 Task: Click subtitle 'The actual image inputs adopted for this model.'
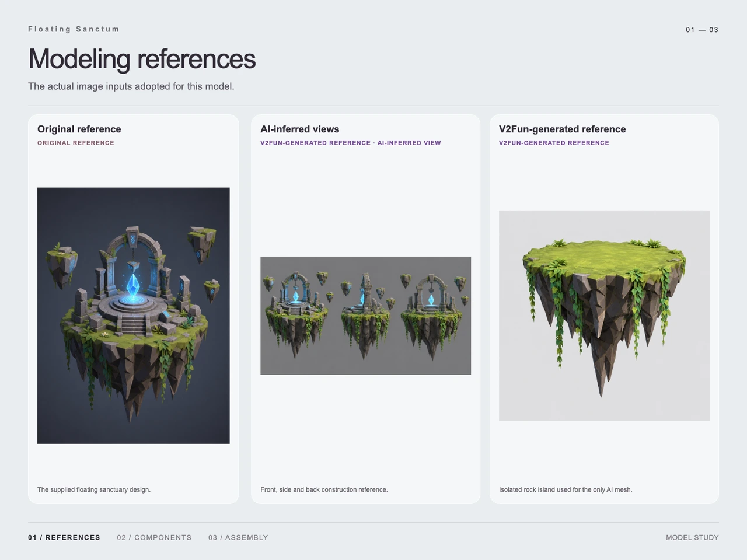131,86
